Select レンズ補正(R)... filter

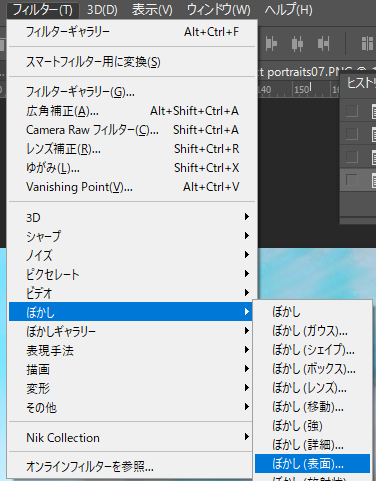[132, 149]
